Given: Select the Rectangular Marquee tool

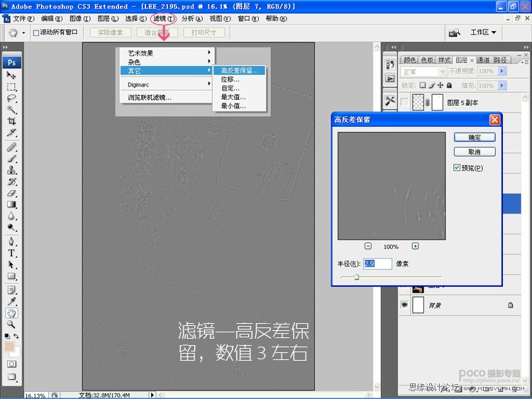Looking at the screenshot, I should point(11,86).
